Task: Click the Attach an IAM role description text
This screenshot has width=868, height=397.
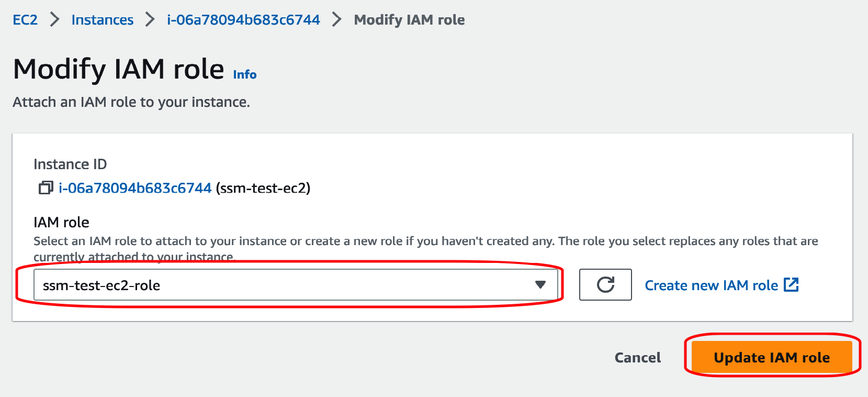Action: [131, 102]
